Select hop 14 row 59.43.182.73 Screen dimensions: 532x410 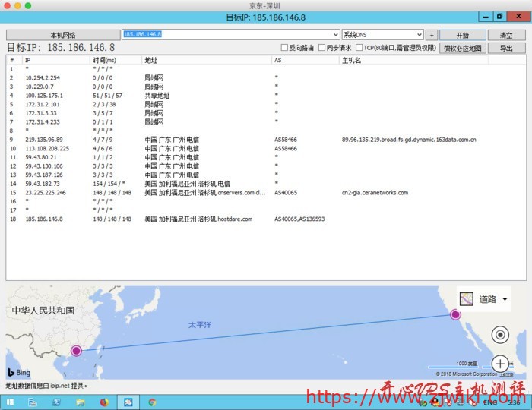click(266, 184)
